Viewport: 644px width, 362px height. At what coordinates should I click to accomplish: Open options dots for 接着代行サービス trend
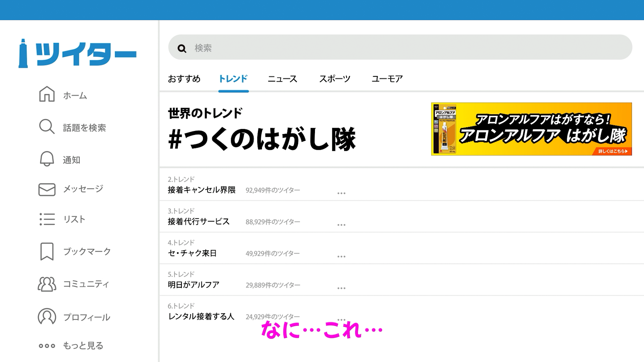(341, 225)
